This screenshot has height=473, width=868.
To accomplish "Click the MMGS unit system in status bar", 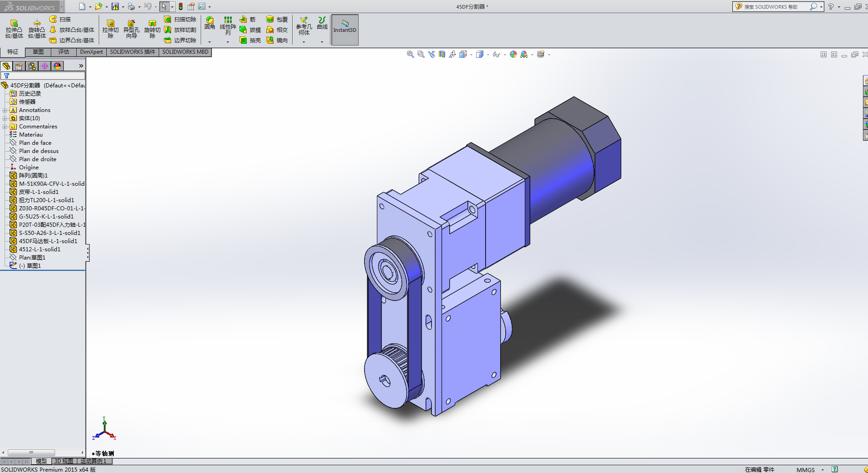I will click(x=806, y=470).
